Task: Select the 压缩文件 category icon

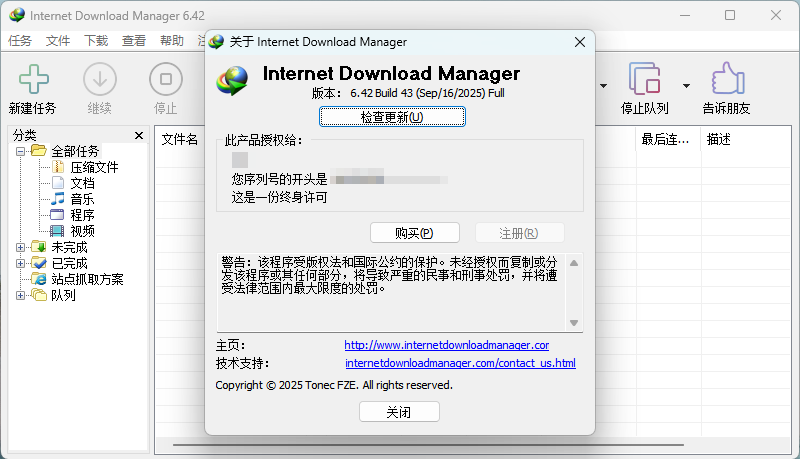Action: (58, 167)
